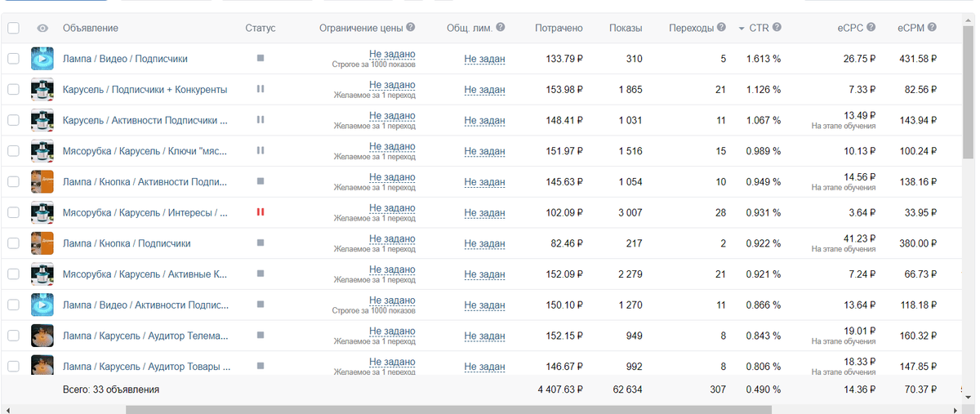Open help icon next to eCPC header
The height and width of the screenshot is (414, 980).
[x=871, y=27]
